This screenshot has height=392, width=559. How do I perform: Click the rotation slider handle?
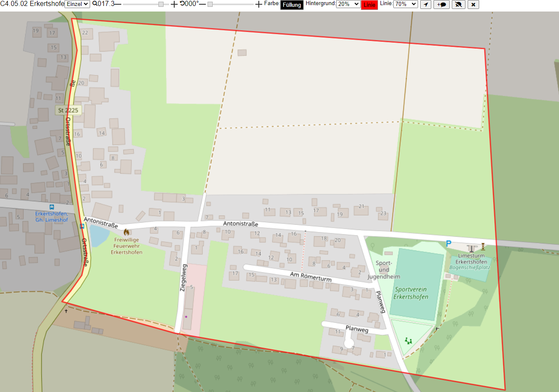(210, 4)
